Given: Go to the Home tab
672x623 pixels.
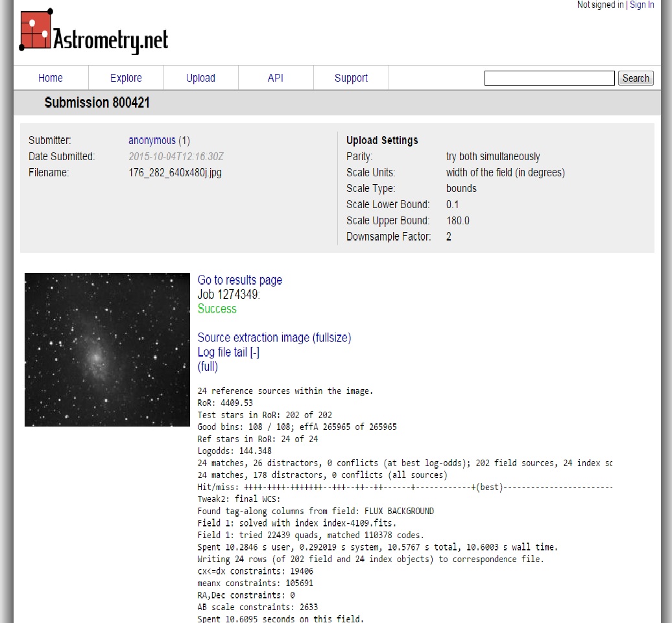Looking at the screenshot, I should pos(51,78).
